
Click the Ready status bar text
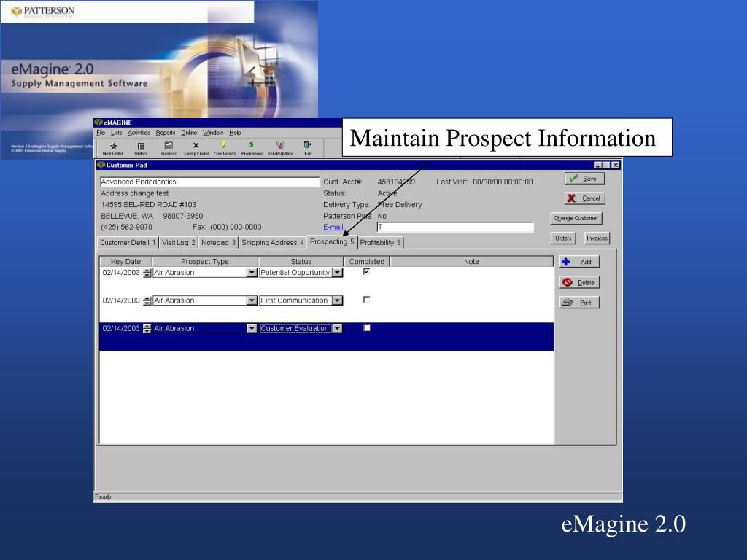[103, 497]
